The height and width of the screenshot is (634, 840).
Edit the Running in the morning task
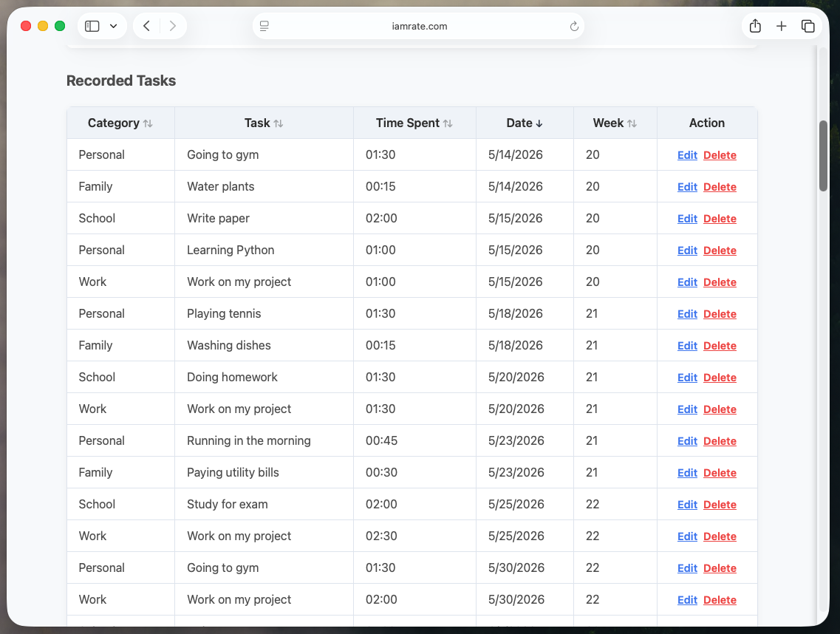tap(687, 441)
